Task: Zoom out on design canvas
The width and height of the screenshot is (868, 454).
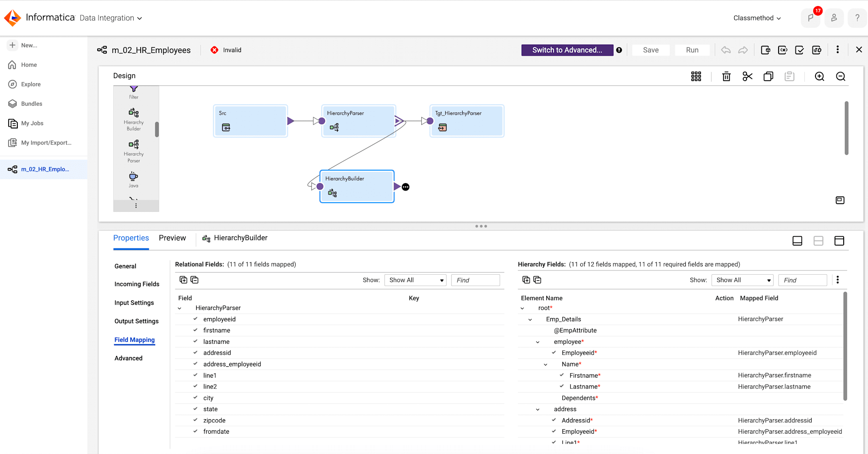Action: tap(841, 76)
